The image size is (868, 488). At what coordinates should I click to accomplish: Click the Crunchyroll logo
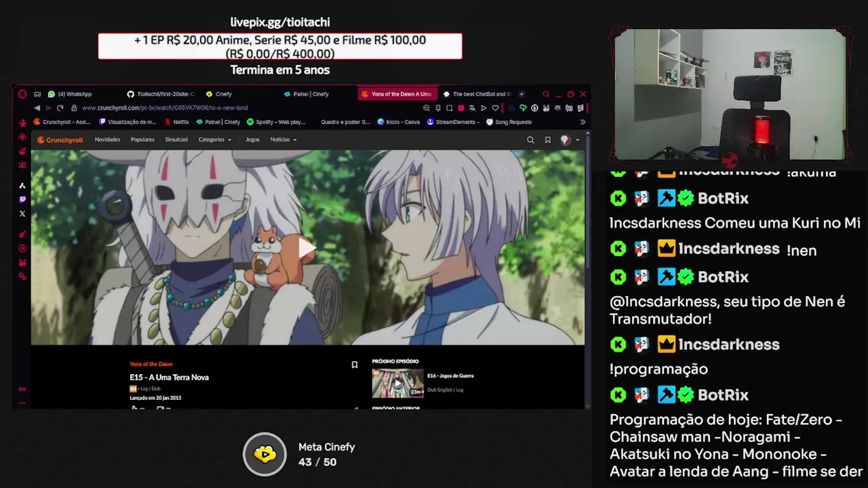[x=60, y=140]
